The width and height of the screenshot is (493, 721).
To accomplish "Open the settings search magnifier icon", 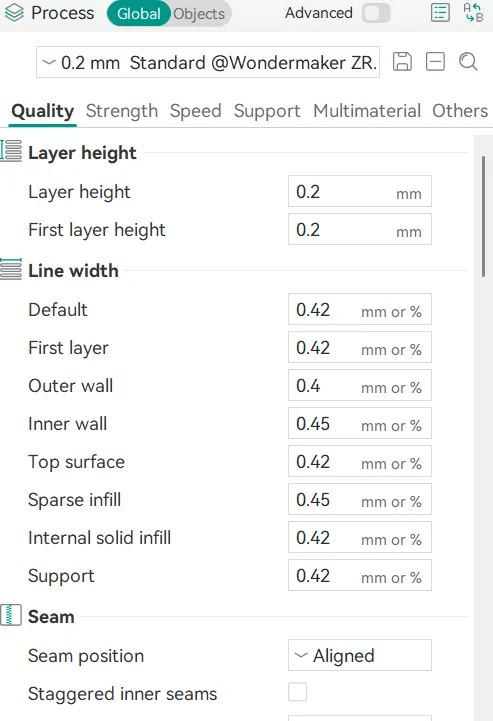I will [468, 62].
